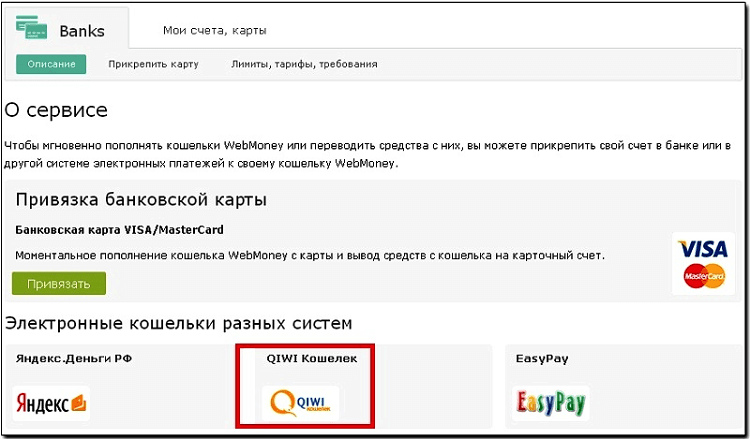750x439 pixels.
Task: Click the Чтобы мгновенно пополнять кошельки paragraph
Action: [x=367, y=154]
